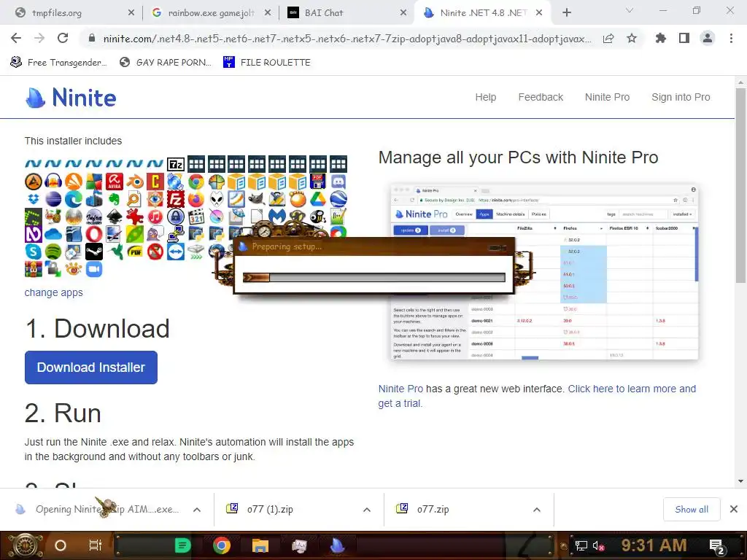Click Show all downloads button
Viewport: 747px width, 560px height.
tap(692, 510)
